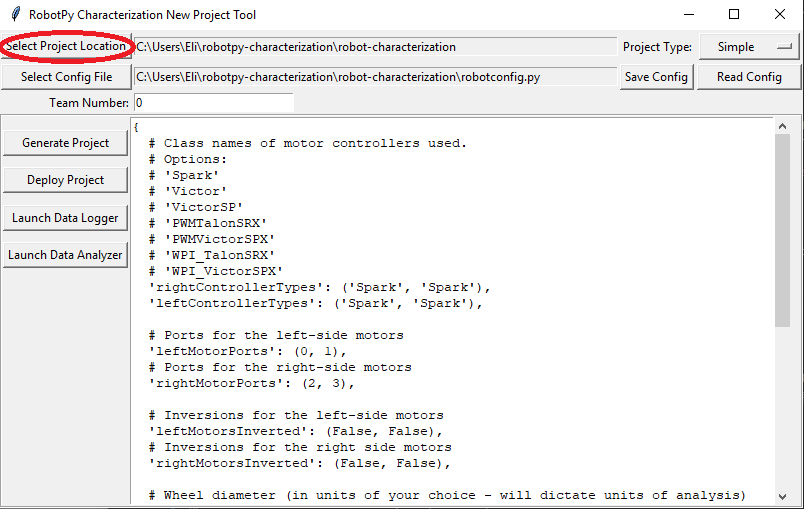Click Generate Project
804x509 pixels.
click(65, 143)
